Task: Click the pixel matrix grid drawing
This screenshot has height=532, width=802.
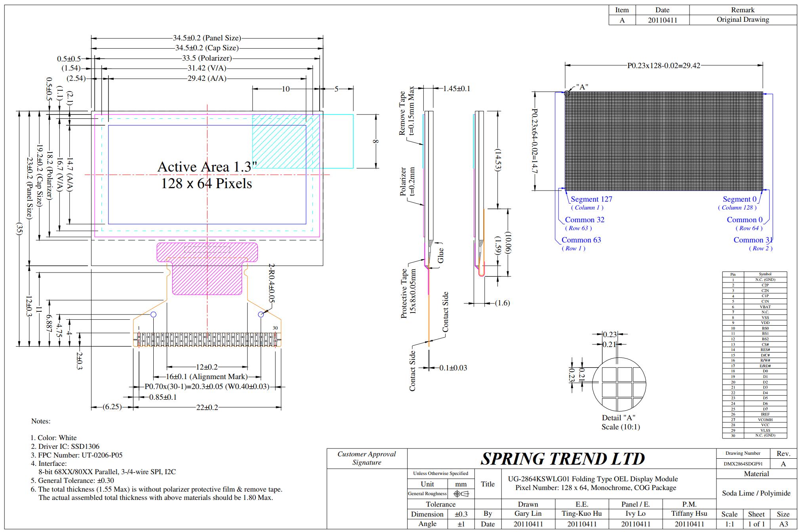Action: tap(663, 141)
